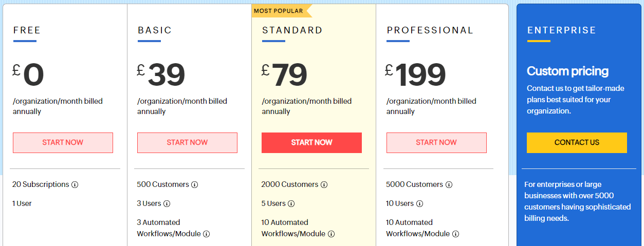Click the £199 Professional price
The height and width of the screenshot is (246, 644).
[x=415, y=74]
